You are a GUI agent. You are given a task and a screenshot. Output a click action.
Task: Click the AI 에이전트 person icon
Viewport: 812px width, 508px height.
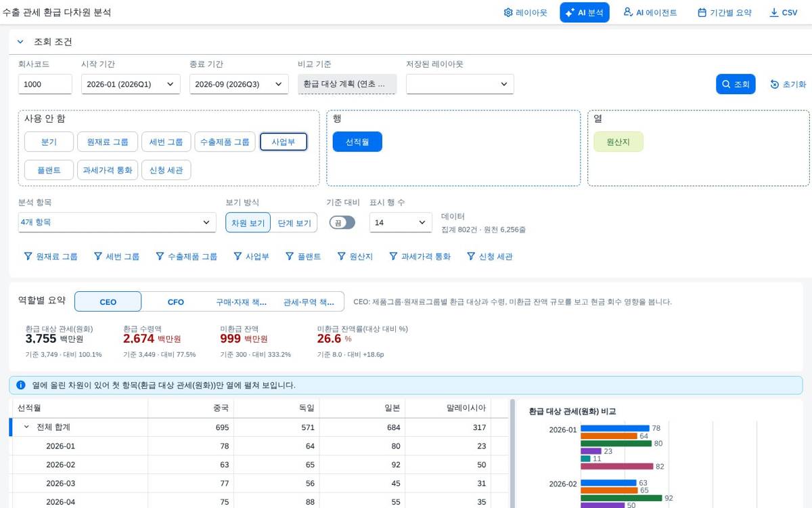(x=628, y=12)
